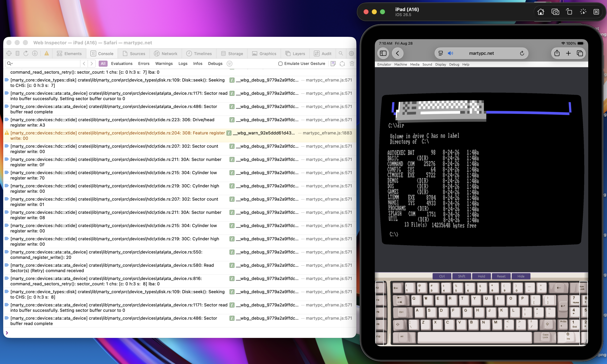The image size is (607, 364).
Task: Switch to the Audit tab
Action: (323, 53)
